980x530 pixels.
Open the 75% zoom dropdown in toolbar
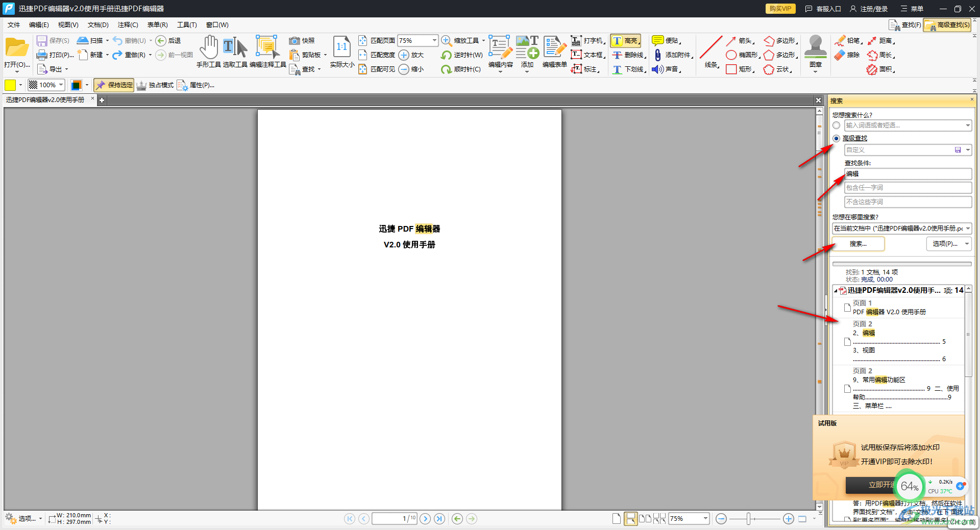pyautogui.click(x=434, y=40)
